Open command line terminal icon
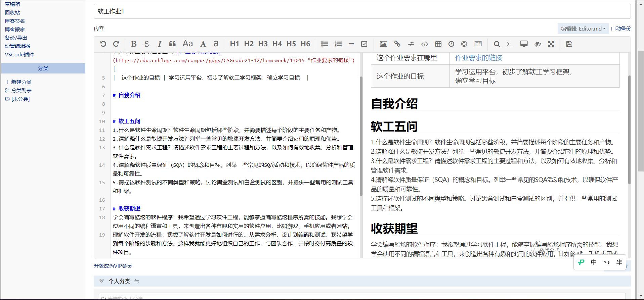 [x=510, y=44]
